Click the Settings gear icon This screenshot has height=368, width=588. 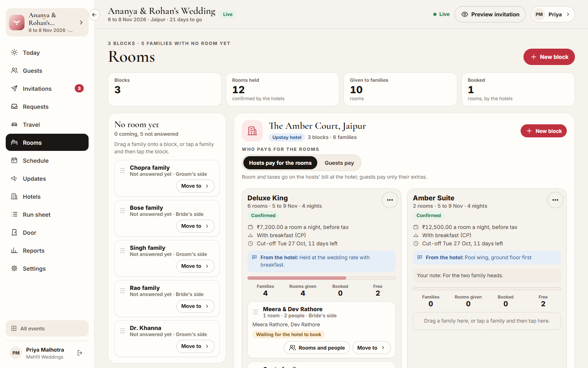(x=14, y=269)
